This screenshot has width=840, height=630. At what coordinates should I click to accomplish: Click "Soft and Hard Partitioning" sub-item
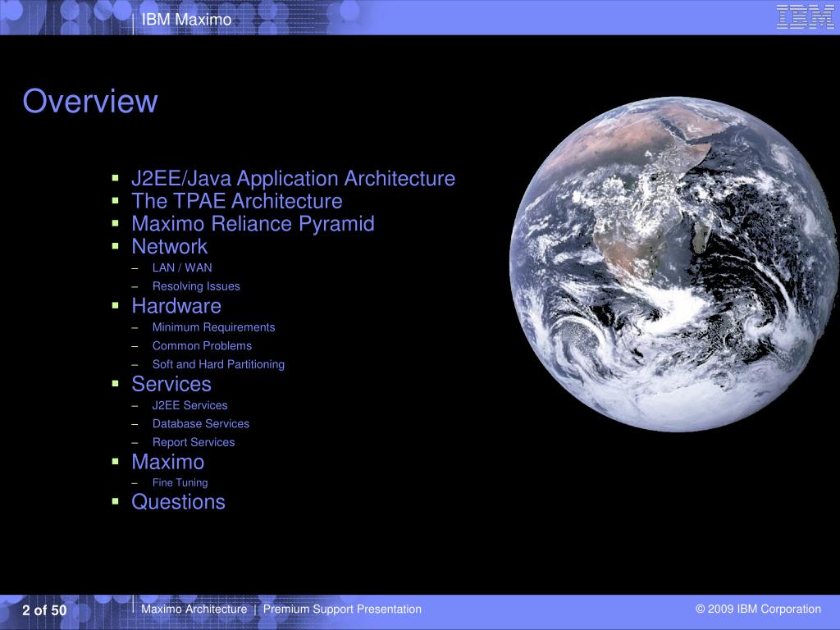[x=218, y=364]
